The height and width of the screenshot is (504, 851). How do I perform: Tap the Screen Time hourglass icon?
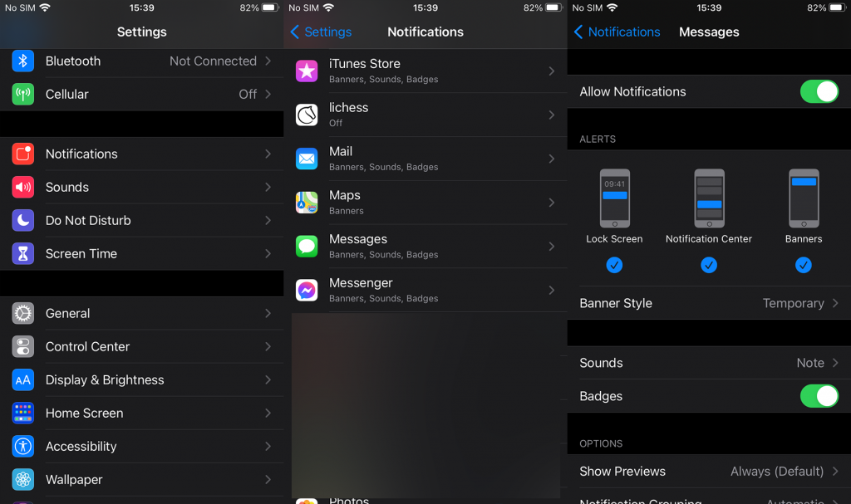[x=22, y=253]
